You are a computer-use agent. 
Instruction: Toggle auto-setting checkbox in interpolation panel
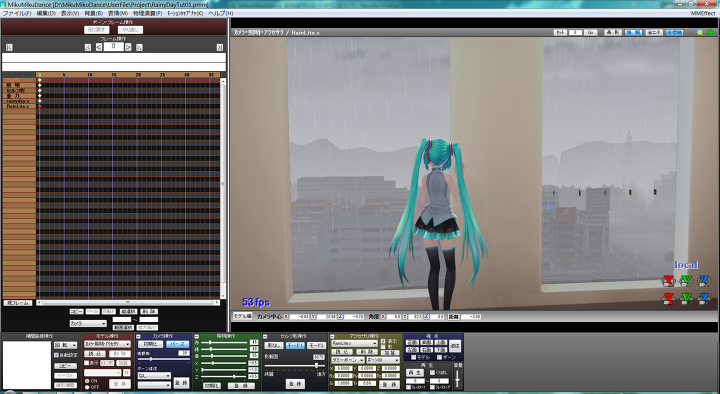click(x=56, y=355)
